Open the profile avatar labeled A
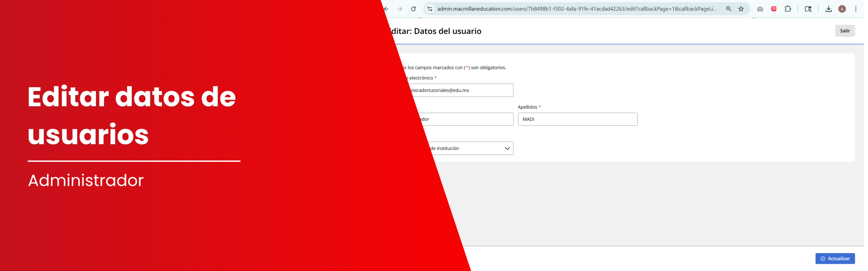The width and height of the screenshot is (868, 271). pos(842,9)
